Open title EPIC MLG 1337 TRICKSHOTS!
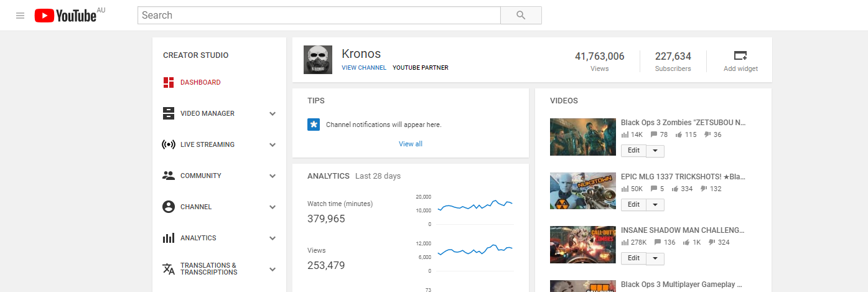 (683, 177)
